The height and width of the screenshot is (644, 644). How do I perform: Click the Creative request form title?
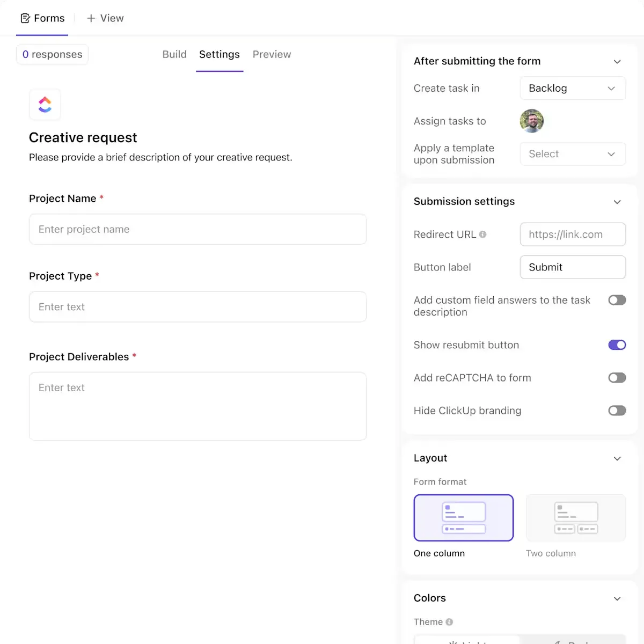[x=83, y=138]
